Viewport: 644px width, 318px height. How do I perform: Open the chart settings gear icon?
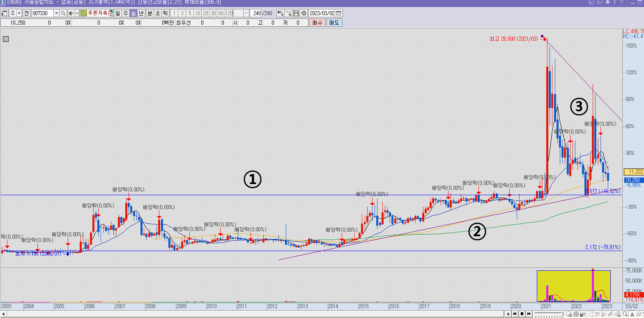click(304, 13)
